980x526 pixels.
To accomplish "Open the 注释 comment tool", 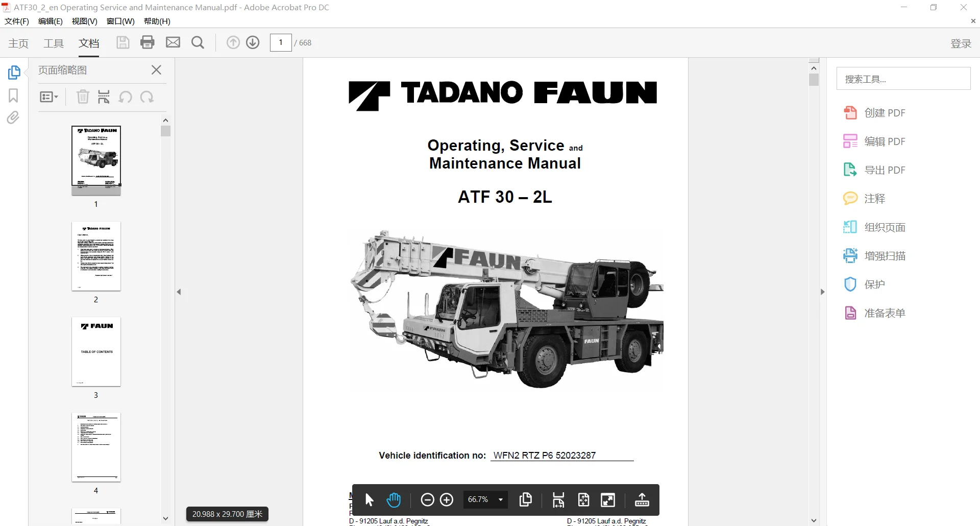I will click(x=864, y=199).
